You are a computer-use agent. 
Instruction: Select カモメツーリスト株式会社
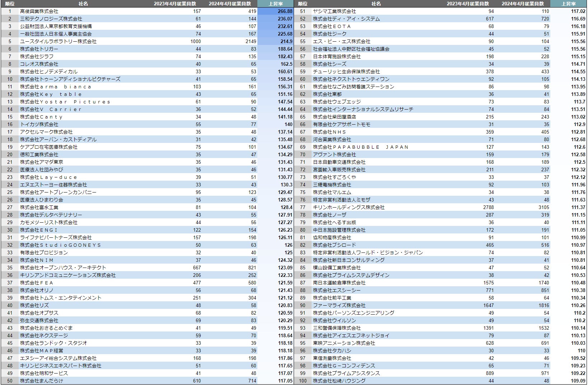tap(49, 222)
